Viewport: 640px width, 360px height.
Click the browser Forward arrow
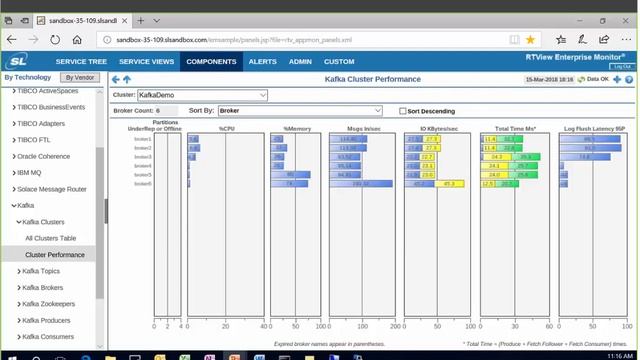point(33,40)
